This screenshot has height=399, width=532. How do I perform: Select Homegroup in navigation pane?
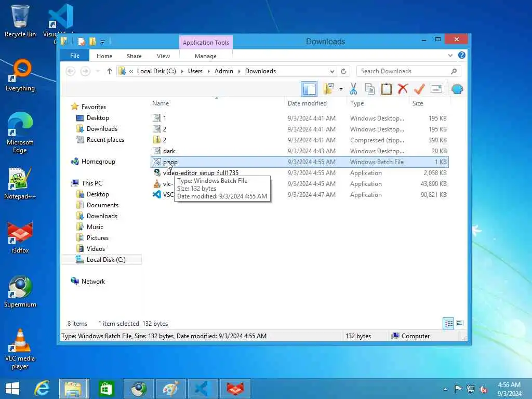(98, 162)
